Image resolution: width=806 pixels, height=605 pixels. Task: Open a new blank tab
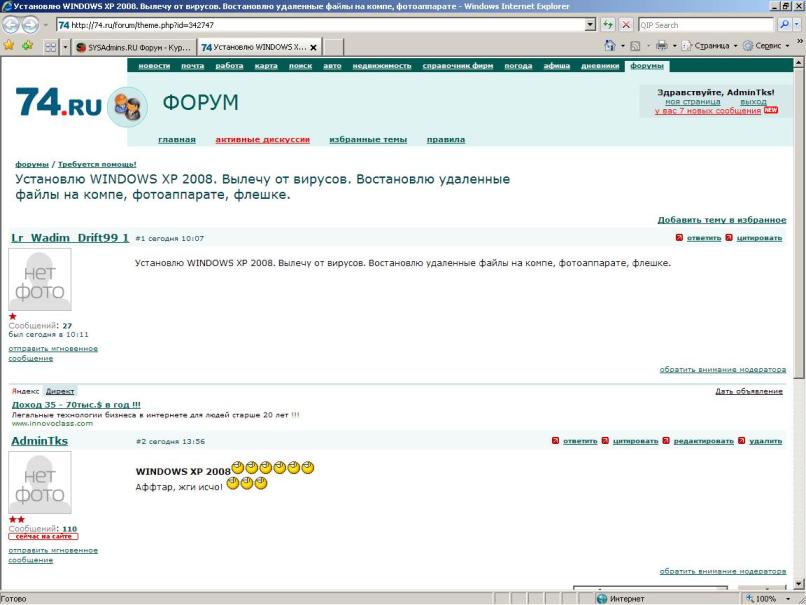coord(333,47)
